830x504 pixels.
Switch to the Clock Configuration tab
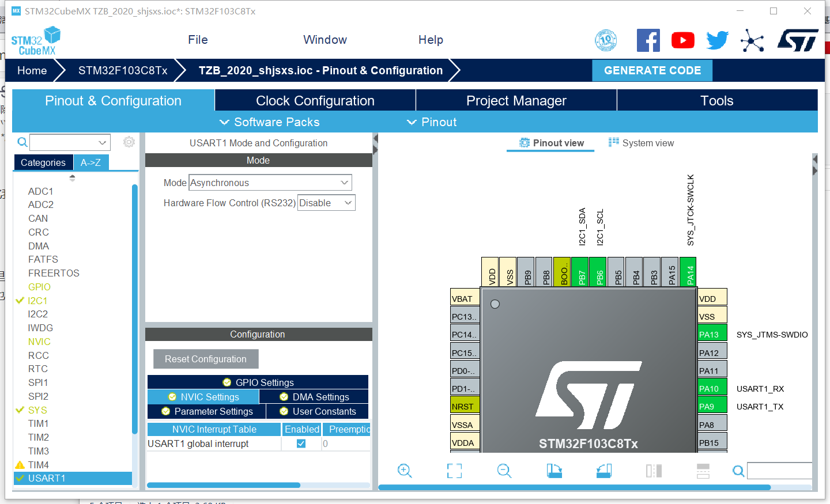[315, 100]
